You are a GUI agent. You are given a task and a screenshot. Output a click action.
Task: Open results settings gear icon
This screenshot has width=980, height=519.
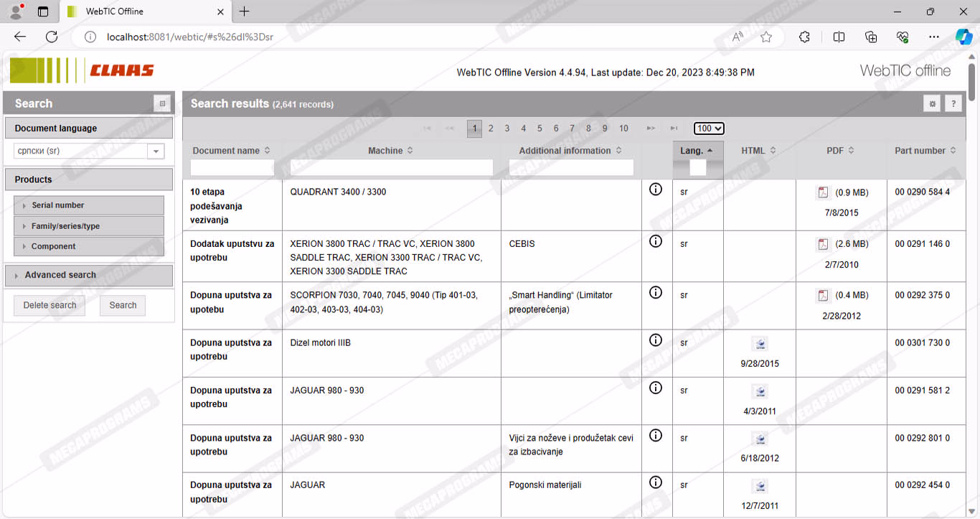tap(932, 104)
